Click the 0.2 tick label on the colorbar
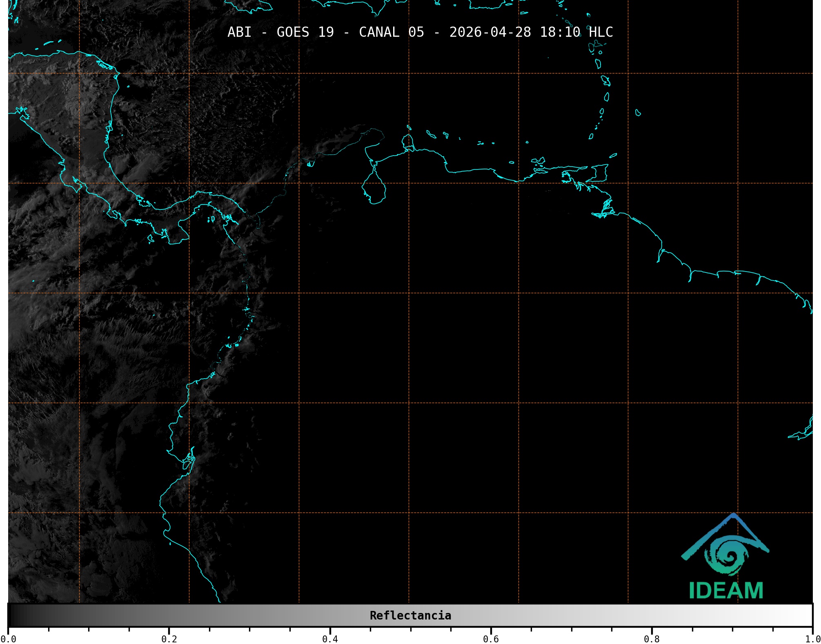The width and height of the screenshot is (821, 644). tap(169, 639)
